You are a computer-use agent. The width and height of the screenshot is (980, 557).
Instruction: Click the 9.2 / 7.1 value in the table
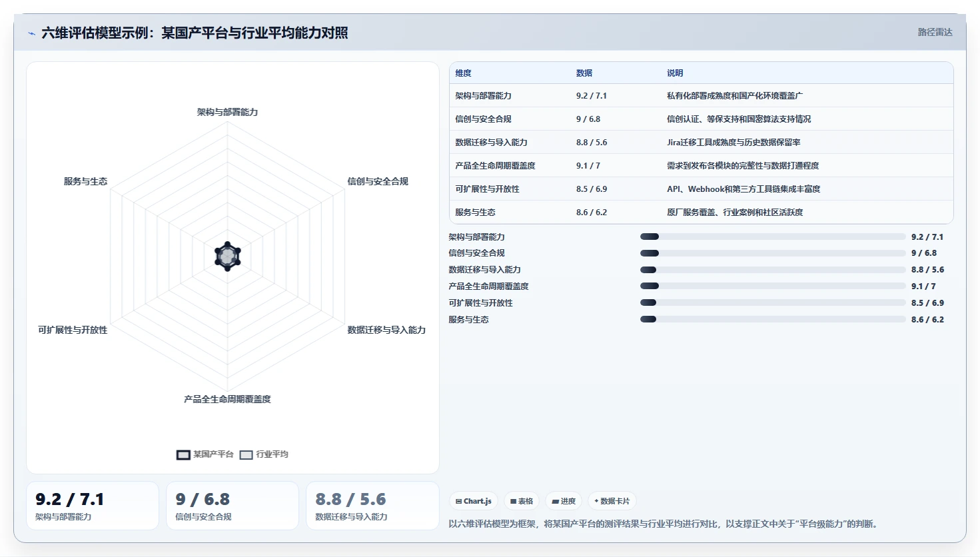[592, 96]
